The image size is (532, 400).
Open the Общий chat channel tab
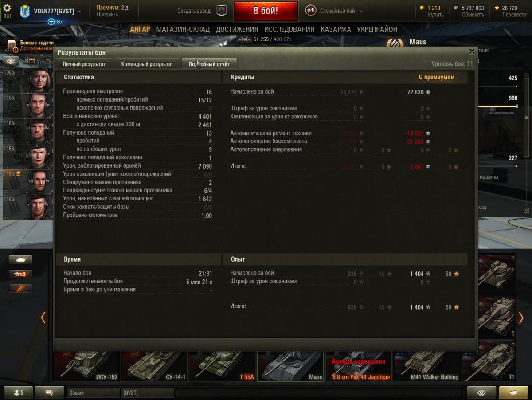93,393
